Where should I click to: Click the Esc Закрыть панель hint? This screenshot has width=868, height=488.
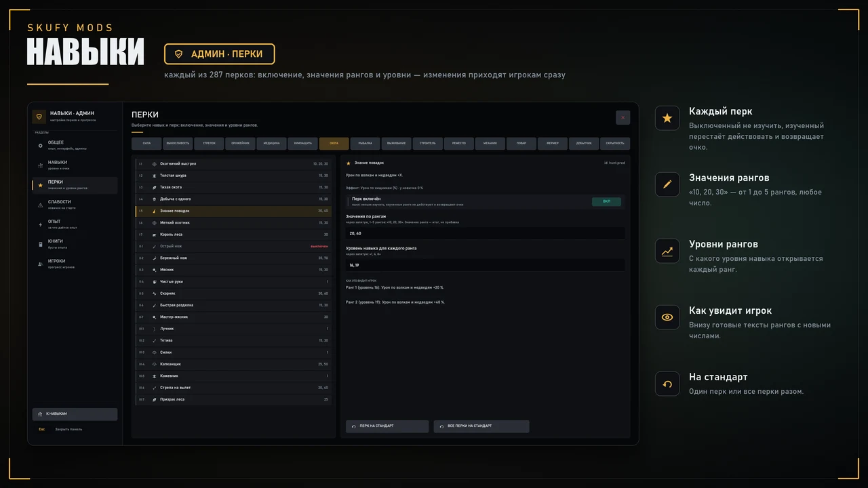[60, 429]
